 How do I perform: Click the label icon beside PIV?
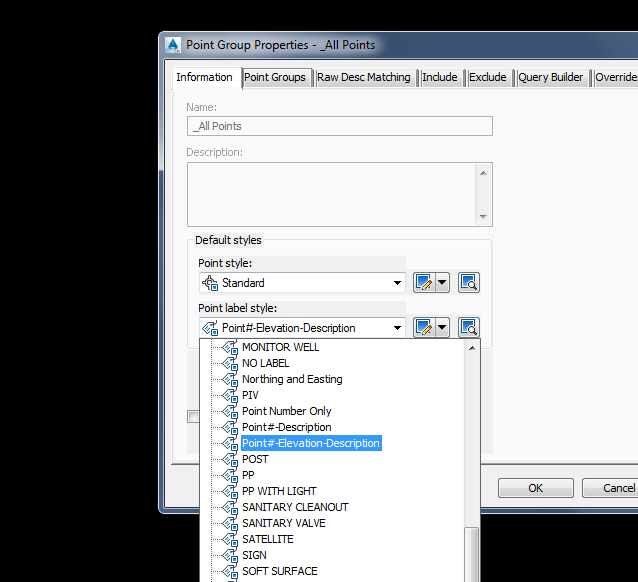(x=230, y=396)
